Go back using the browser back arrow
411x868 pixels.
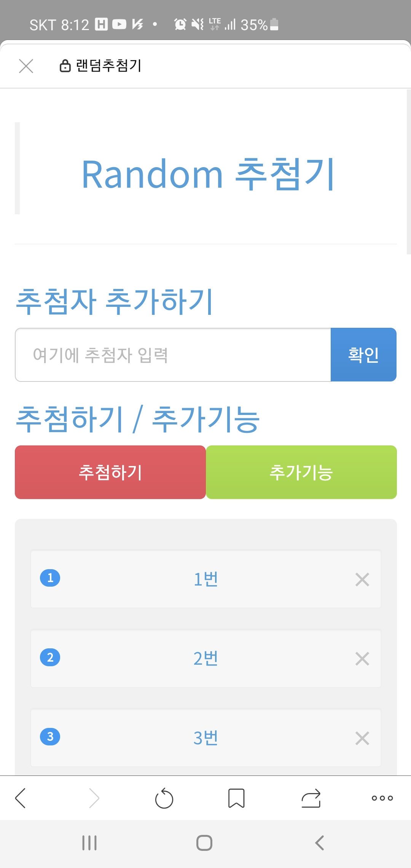(x=20, y=798)
